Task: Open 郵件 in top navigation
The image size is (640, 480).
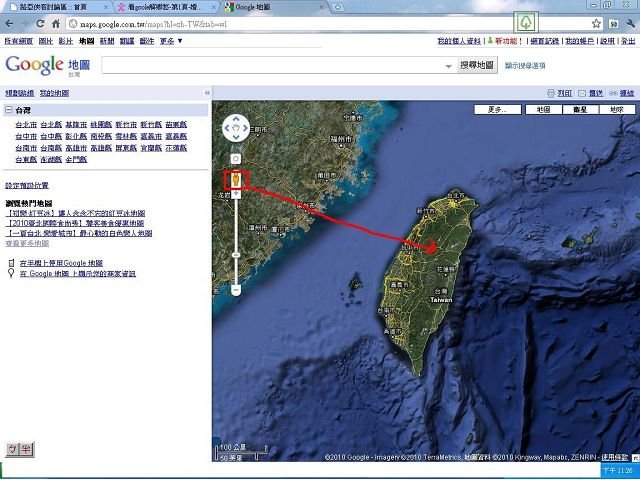Action: pos(147,41)
